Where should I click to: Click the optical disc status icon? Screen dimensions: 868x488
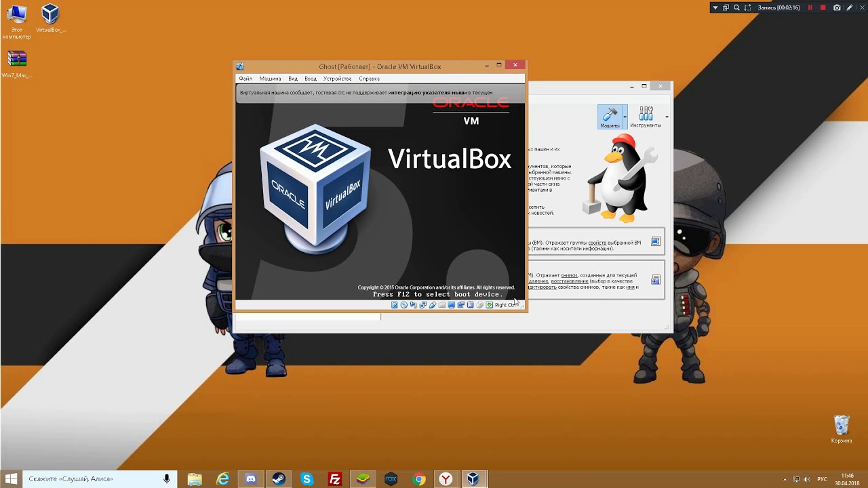point(404,305)
